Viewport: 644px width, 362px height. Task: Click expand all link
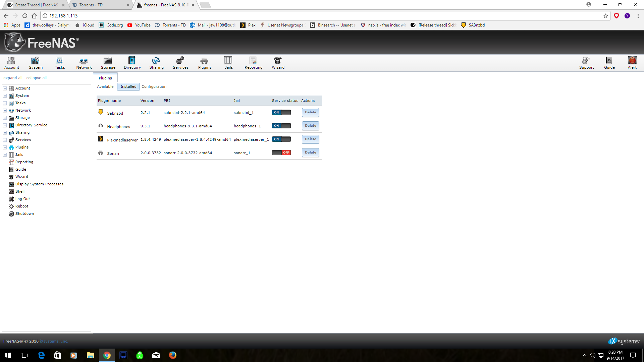(x=13, y=78)
